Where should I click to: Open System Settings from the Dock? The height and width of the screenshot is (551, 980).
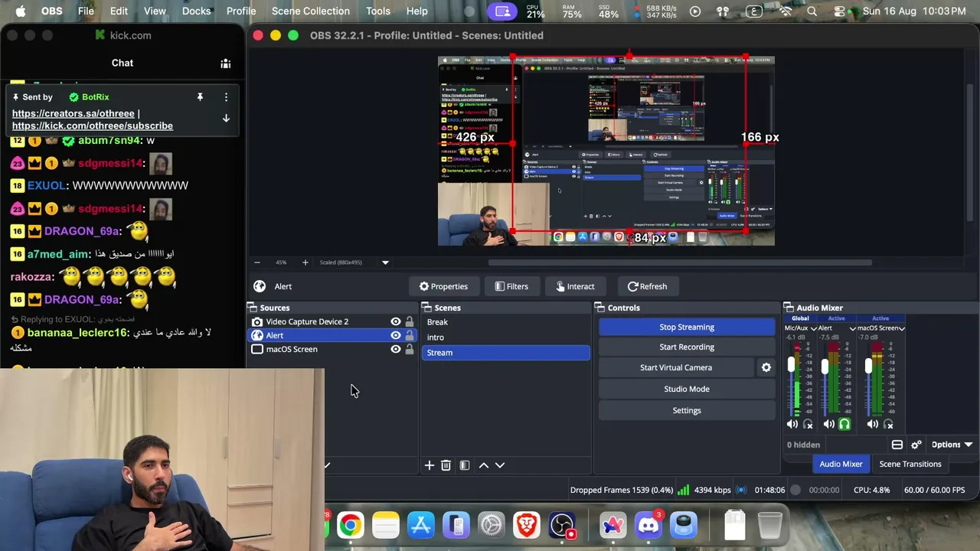click(x=492, y=525)
